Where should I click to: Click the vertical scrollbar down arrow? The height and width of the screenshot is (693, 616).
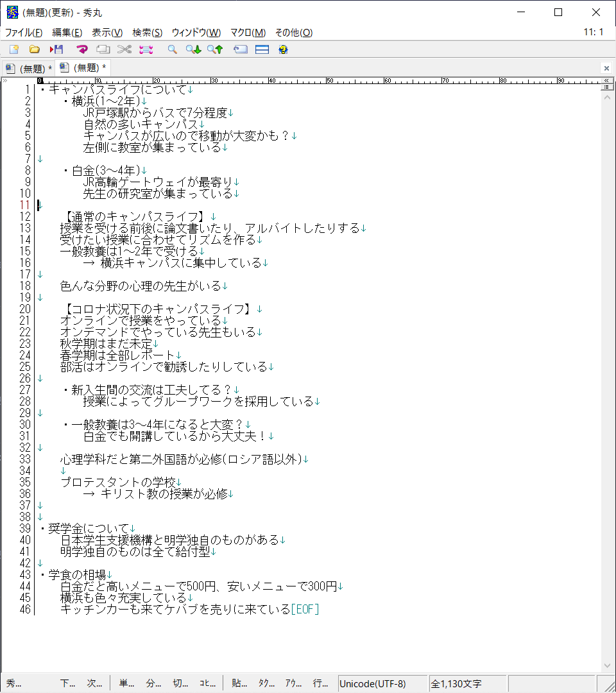point(606,666)
